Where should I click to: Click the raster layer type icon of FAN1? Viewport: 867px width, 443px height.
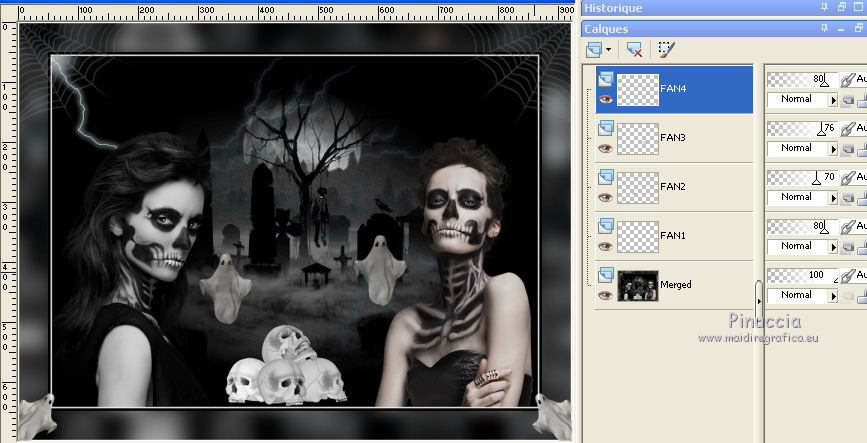click(605, 226)
